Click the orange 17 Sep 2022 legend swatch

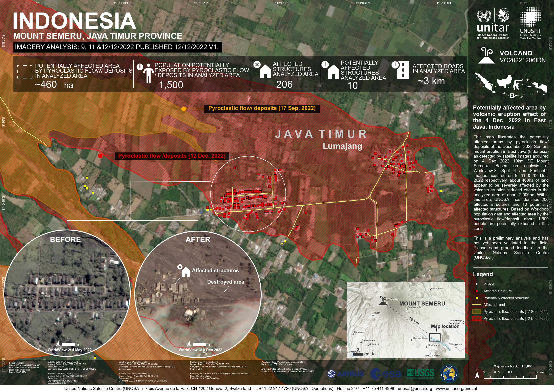pos(476,312)
